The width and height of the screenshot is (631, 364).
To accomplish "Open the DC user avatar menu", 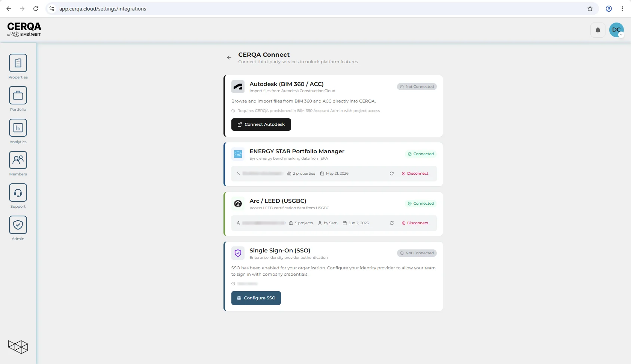I will point(616,30).
